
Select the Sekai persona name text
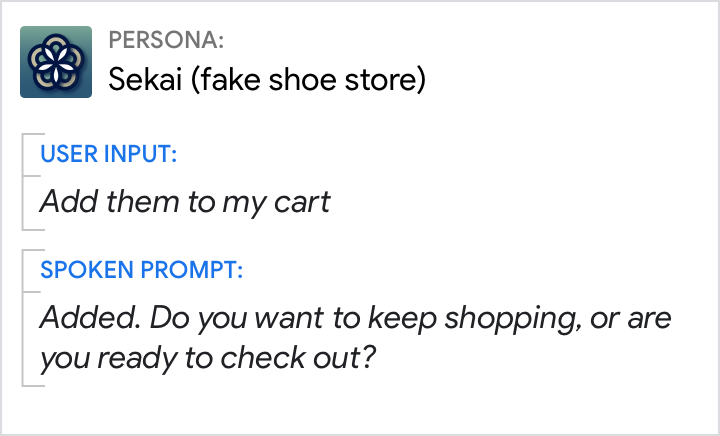(x=266, y=80)
